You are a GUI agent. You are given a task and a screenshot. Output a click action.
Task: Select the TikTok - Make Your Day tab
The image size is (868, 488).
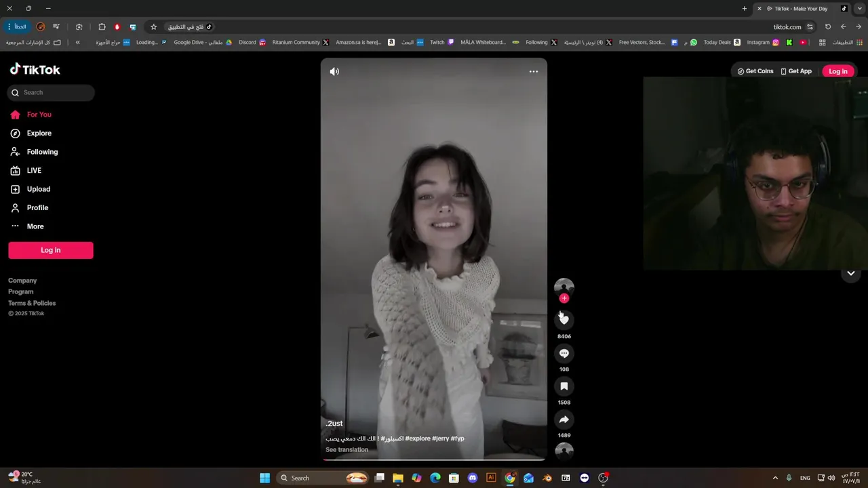(802, 9)
